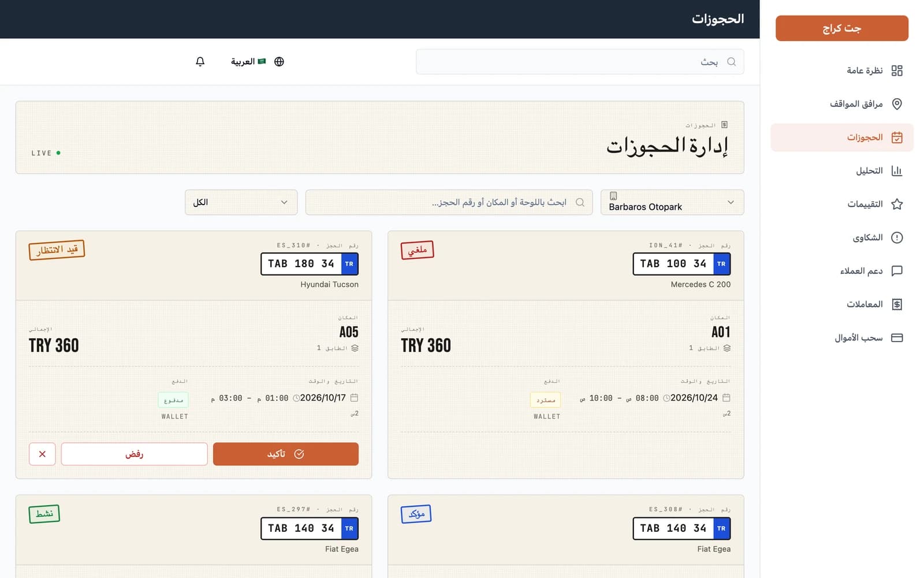Click the مدفوع paid payment badge

pos(173,400)
